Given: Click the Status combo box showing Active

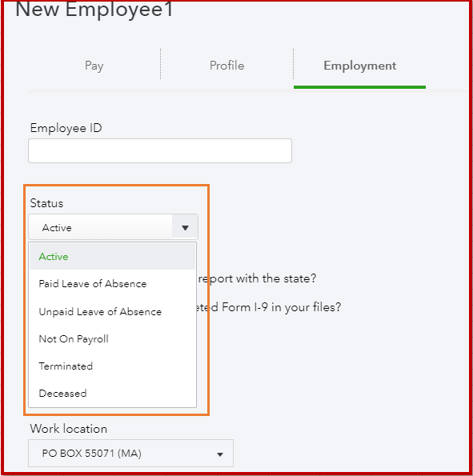Looking at the screenshot, I should tap(114, 227).
